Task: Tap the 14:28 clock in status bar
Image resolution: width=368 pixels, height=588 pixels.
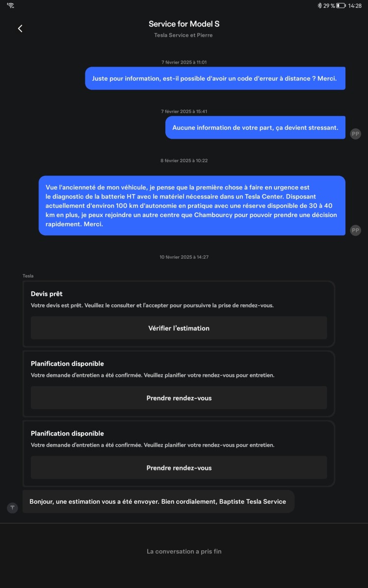Action: click(x=355, y=5)
